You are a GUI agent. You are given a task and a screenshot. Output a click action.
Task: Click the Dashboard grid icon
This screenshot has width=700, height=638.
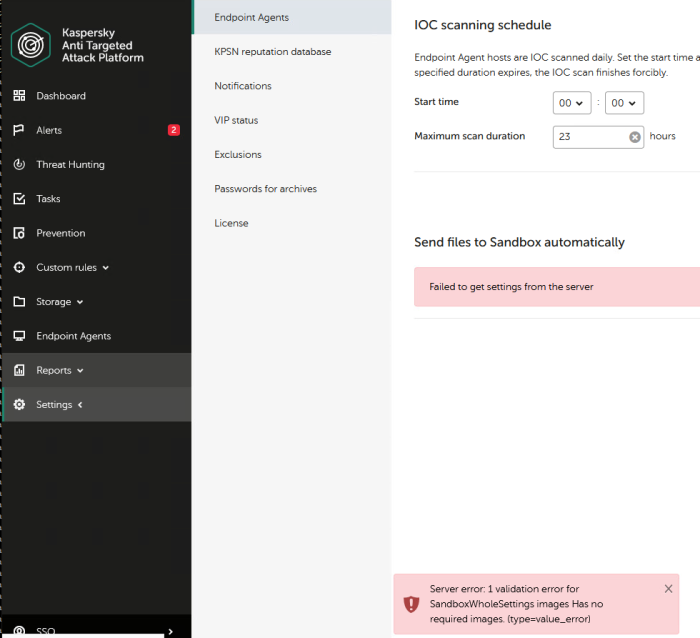(x=19, y=96)
